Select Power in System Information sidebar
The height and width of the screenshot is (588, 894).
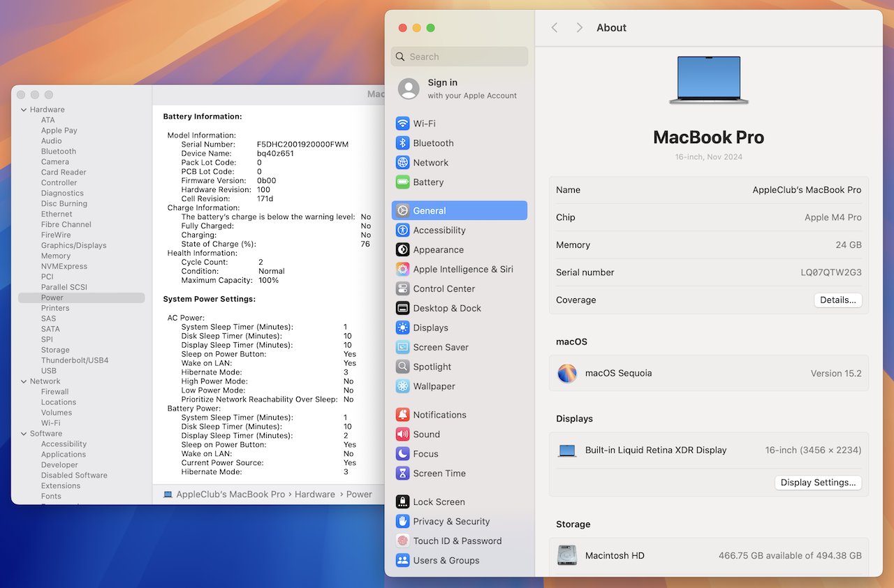pos(81,297)
